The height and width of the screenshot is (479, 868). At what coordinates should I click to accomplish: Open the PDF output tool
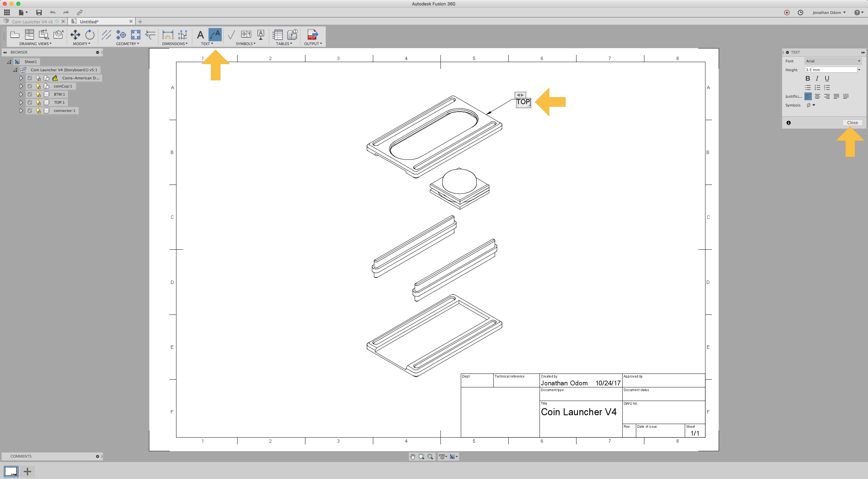click(x=312, y=35)
